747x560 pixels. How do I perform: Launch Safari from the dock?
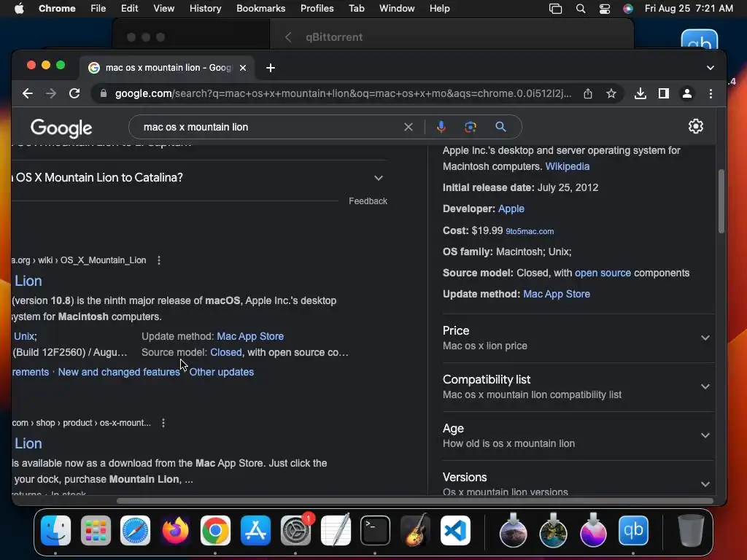pyautogui.click(x=135, y=531)
